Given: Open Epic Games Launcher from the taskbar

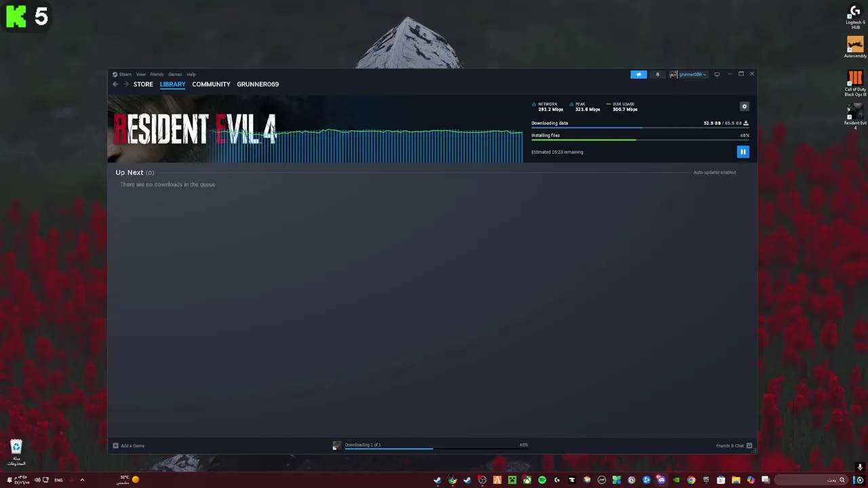Looking at the screenshot, I should coord(706,480).
